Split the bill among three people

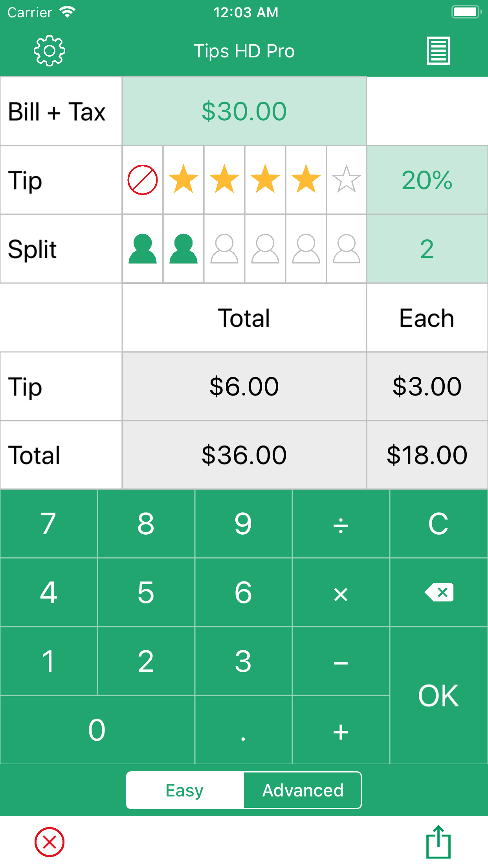pos(224,249)
